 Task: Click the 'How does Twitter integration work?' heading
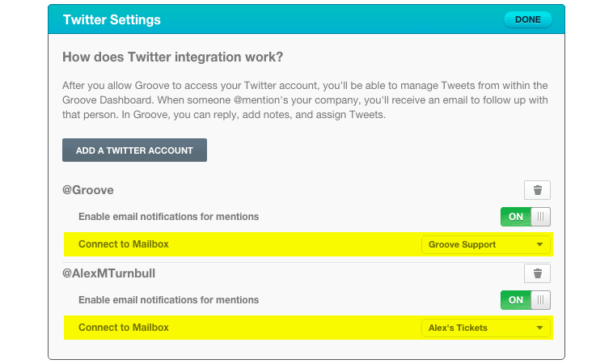click(x=173, y=58)
